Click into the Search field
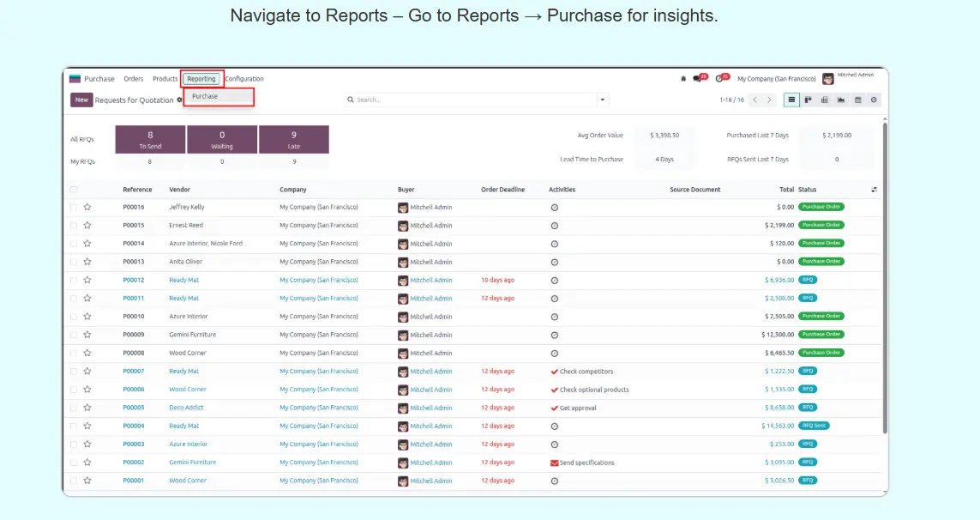The image size is (980, 520). pos(472,100)
